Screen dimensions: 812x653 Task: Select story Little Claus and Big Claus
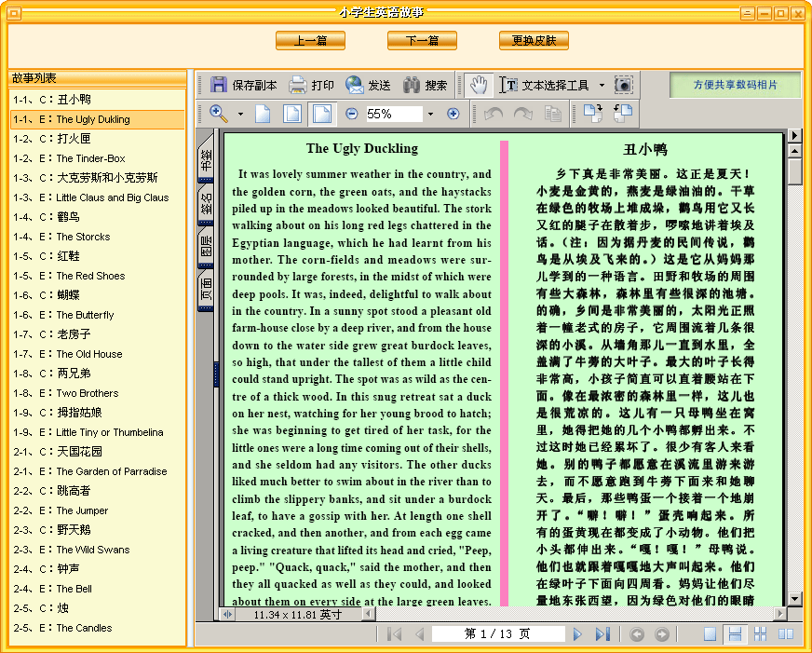click(98, 197)
